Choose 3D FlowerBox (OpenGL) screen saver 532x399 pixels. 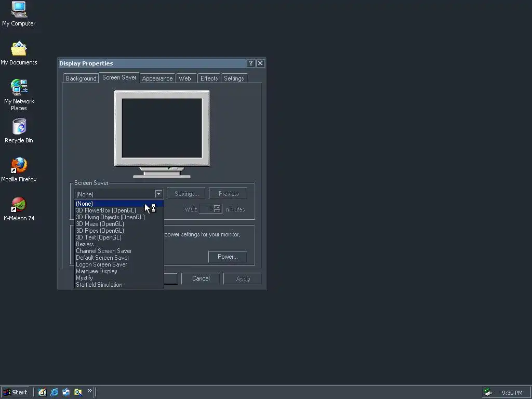pyautogui.click(x=119, y=210)
